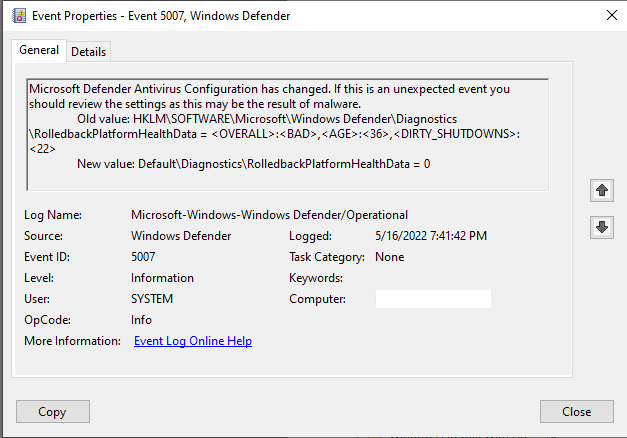Viewport: 627px width, 438px height.
Task: Select the General tab
Action: (x=39, y=50)
